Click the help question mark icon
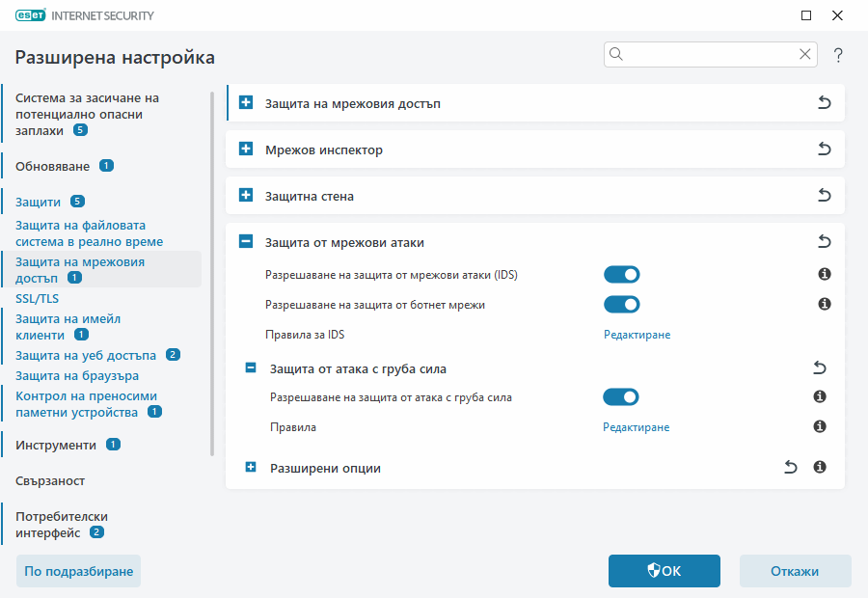868x598 pixels. tap(838, 55)
